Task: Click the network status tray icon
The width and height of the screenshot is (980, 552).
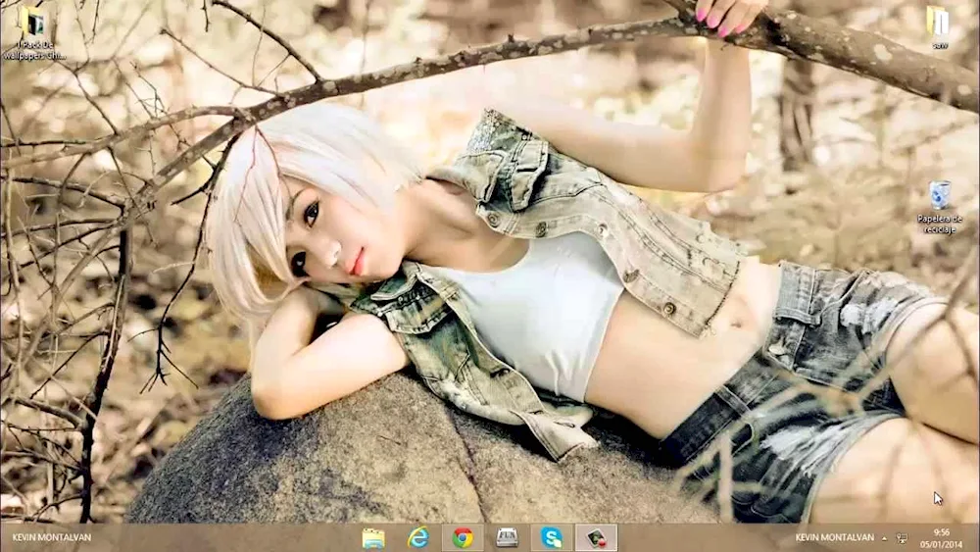Action: click(902, 538)
